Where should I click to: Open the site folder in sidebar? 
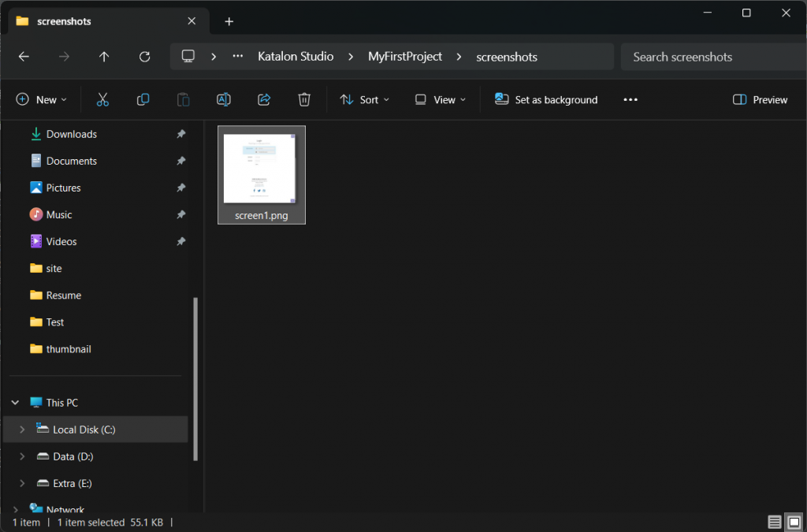point(54,268)
